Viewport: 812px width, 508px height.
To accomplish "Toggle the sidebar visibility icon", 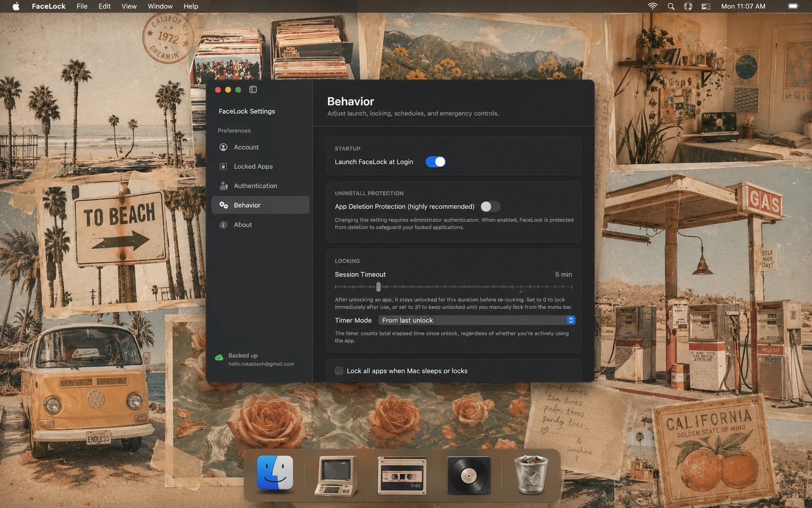I will [253, 90].
